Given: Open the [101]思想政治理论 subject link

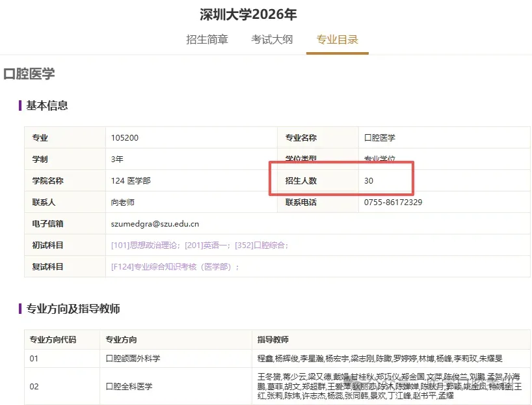Looking at the screenshot, I should click(x=144, y=245).
